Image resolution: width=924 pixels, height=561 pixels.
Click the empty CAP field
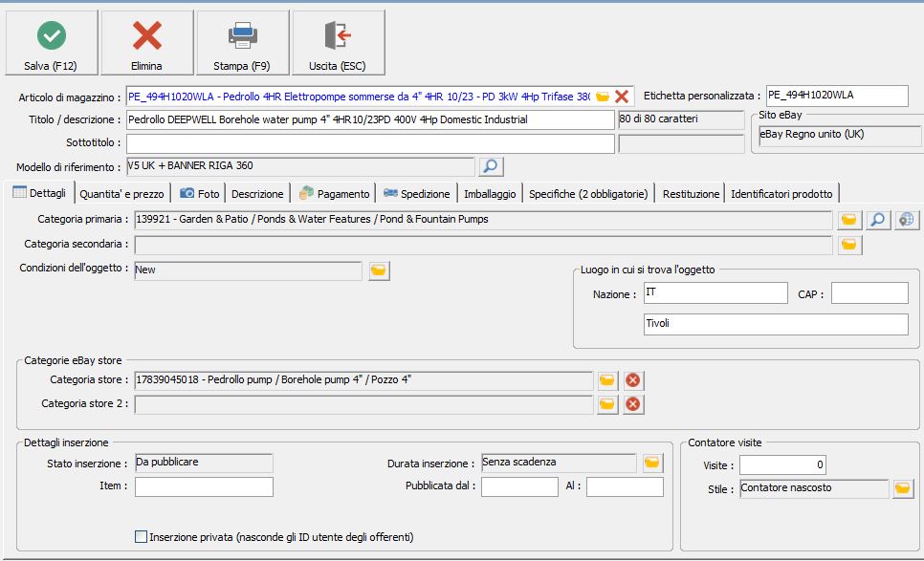pyautogui.click(x=869, y=292)
